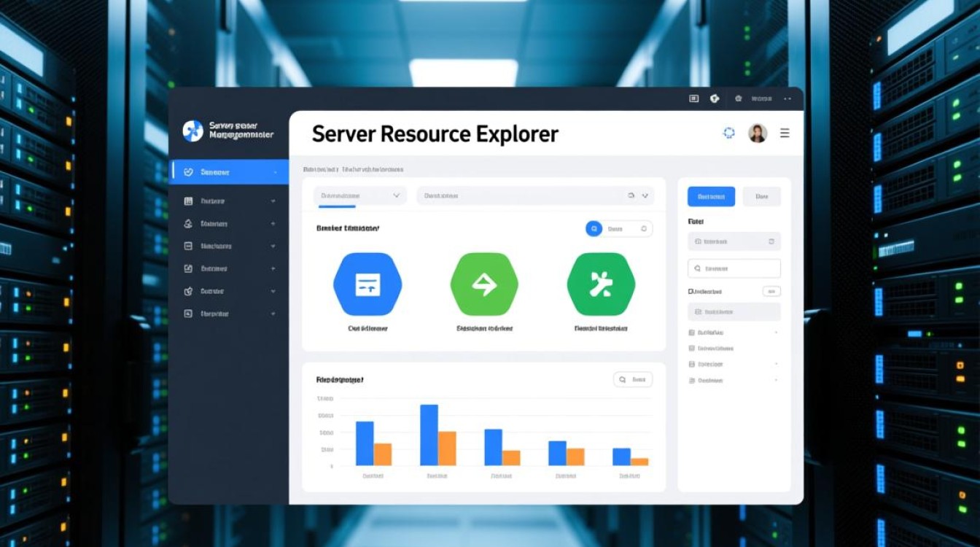The image size is (980, 547).
Task: Click the Server Management logo in sidebar
Action: [x=192, y=131]
